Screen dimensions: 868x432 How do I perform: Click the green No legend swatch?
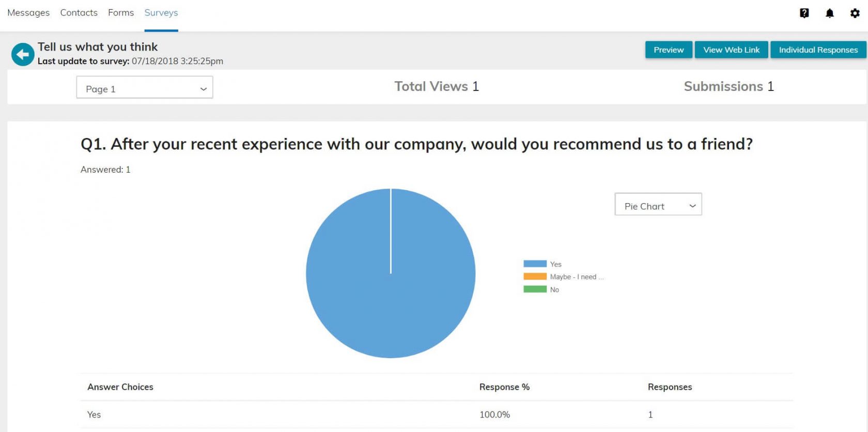coord(535,289)
